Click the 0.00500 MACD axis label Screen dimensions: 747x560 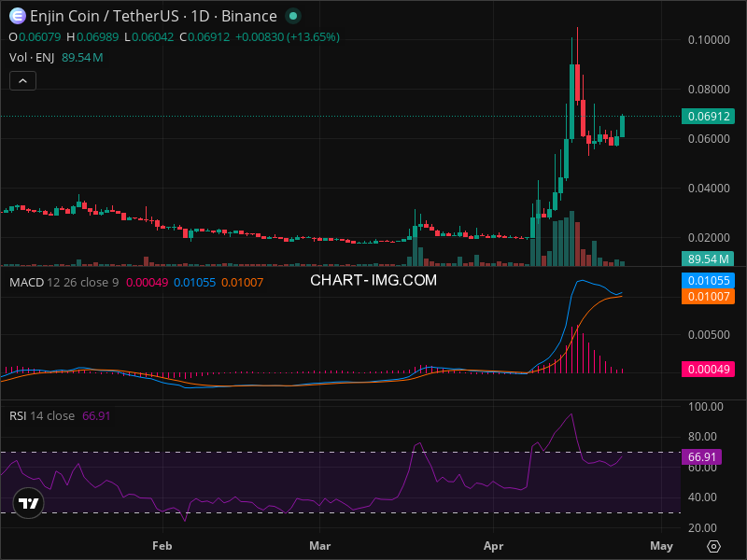tap(709, 335)
